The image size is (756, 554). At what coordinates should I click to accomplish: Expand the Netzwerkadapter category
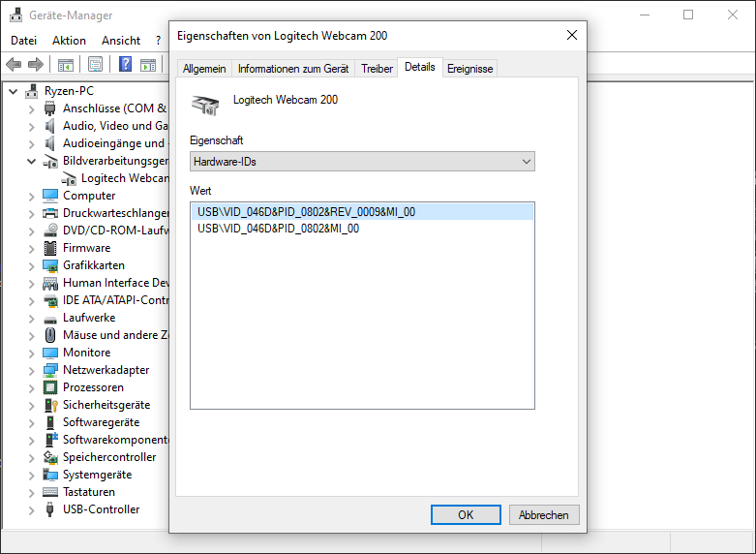(31, 371)
